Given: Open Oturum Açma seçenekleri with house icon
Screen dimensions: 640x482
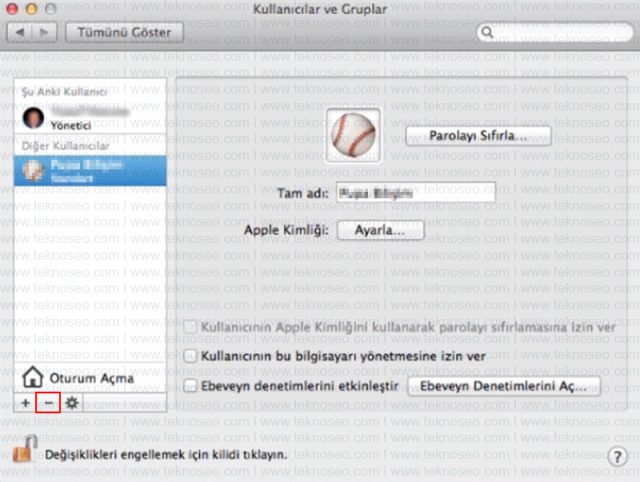Looking at the screenshot, I should [33, 377].
